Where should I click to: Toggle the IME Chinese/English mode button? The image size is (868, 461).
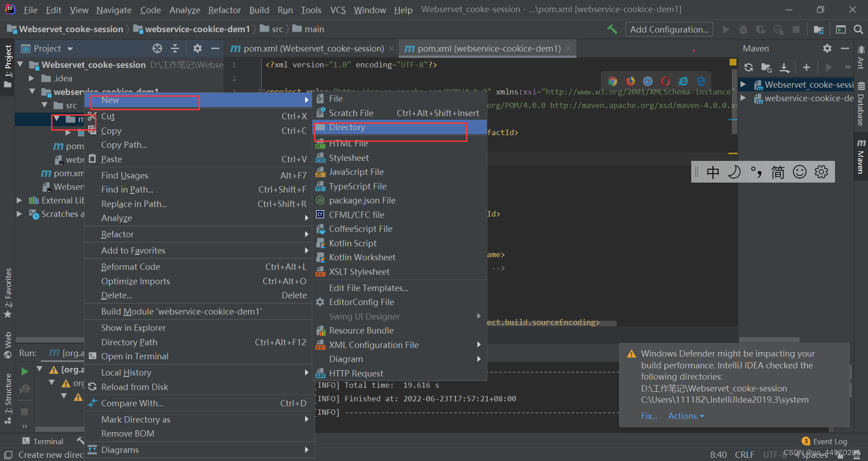coord(713,172)
